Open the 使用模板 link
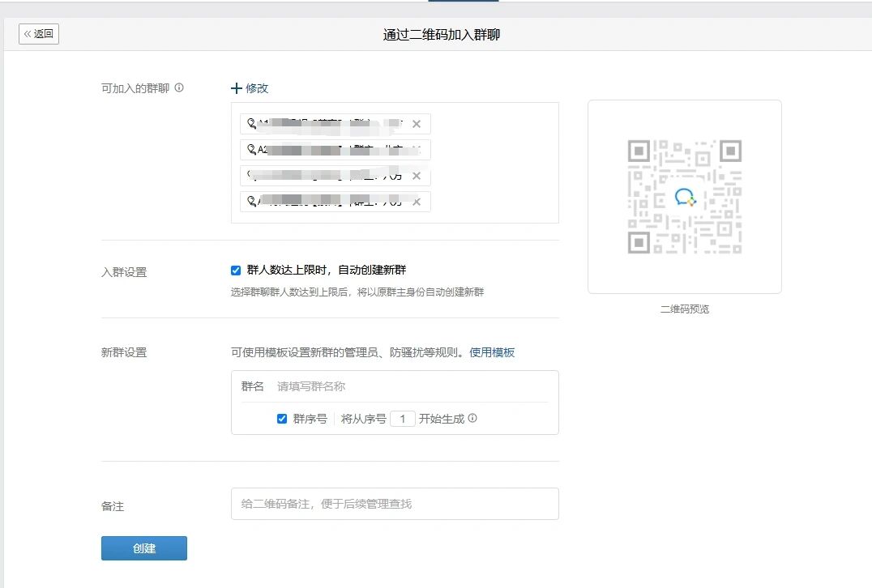The height and width of the screenshot is (588, 872). tap(492, 352)
